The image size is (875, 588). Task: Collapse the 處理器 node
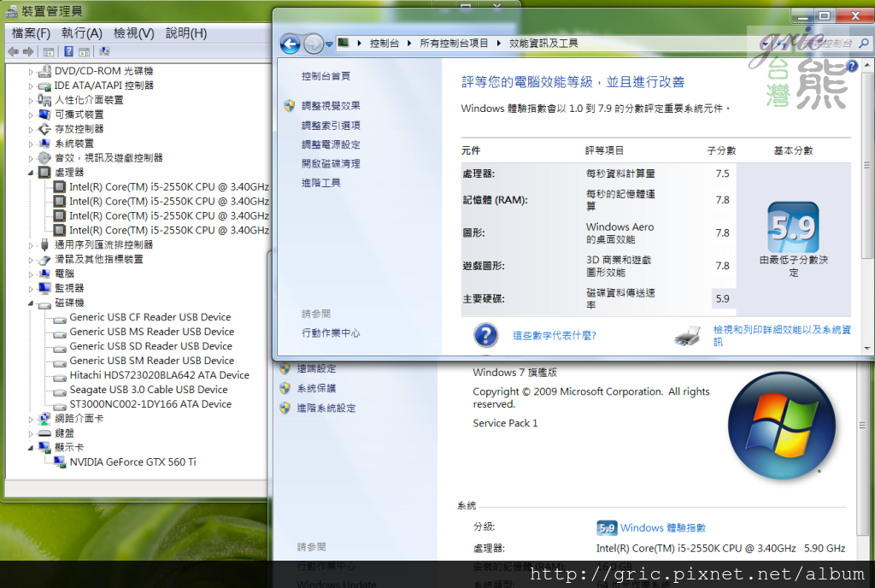[32, 173]
